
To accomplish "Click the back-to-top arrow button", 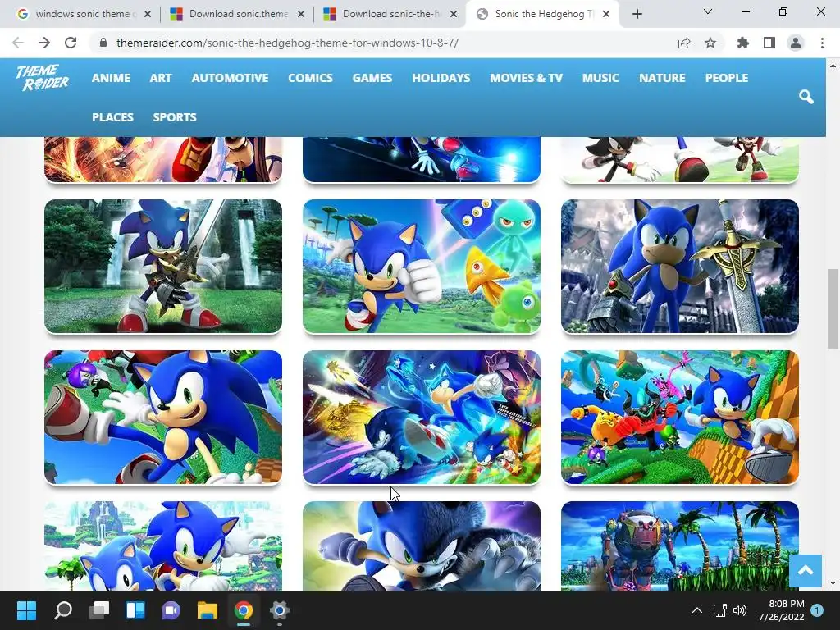I will click(x=806, y=571).
